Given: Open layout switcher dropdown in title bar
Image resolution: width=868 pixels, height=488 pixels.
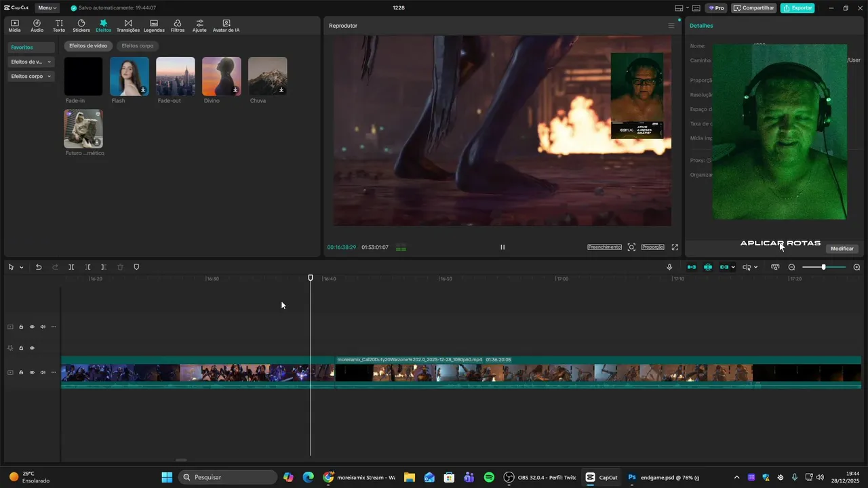Looking at the screenshot, I should (x=688, y=8).
